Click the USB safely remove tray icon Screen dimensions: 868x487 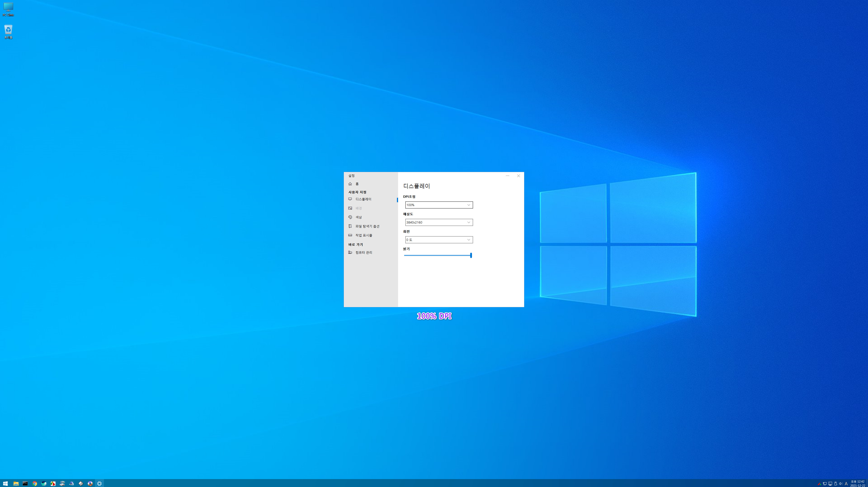pos(836,484)
